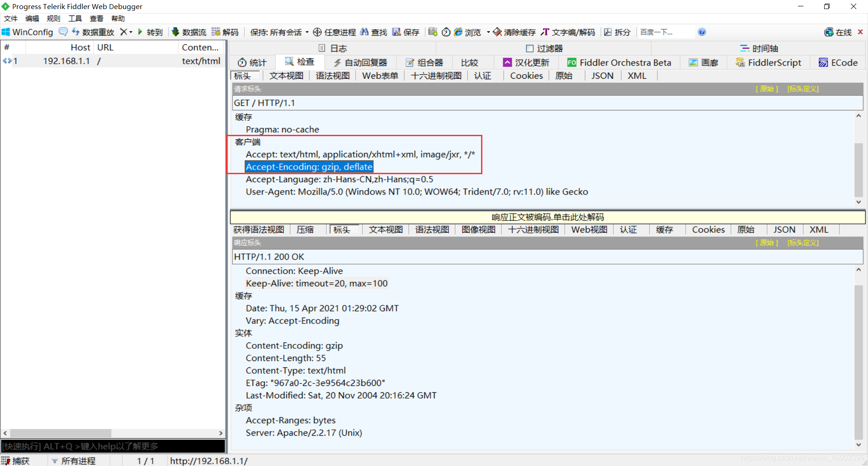Screen dimensions: 868x466
Task: Click the yellow 'response body is encoded' decode bar
Action: click(x=547, y=217)
